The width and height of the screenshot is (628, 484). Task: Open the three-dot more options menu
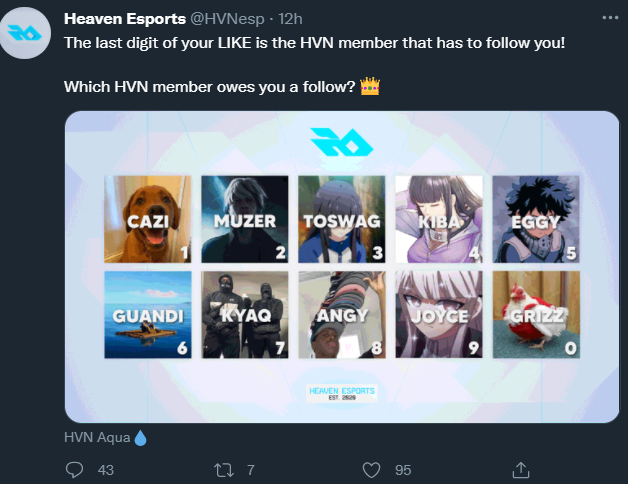(610, 18)
